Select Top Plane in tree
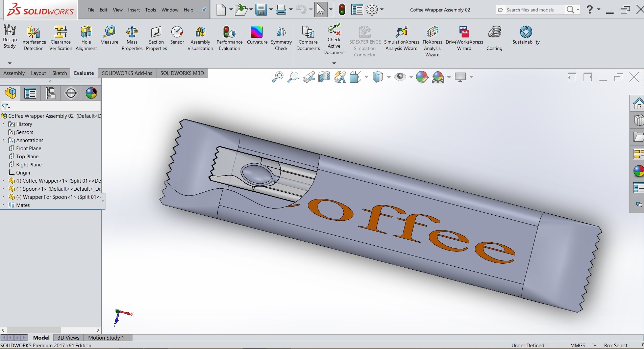The image size is (644, 349). click(24, 157)
